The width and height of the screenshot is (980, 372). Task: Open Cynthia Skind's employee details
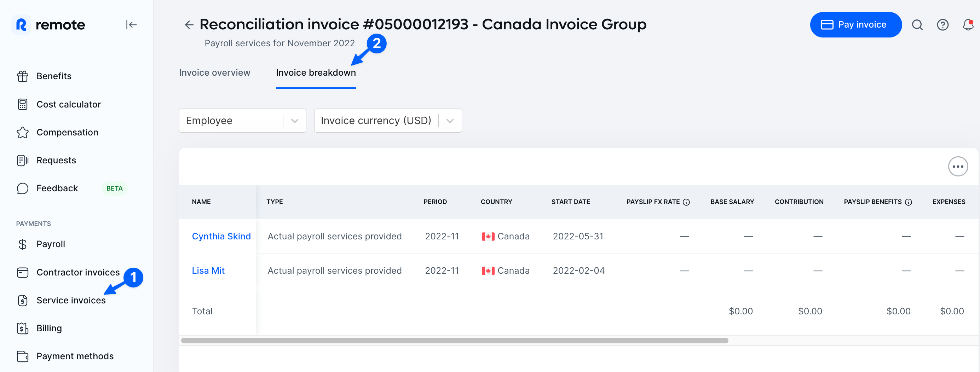click(221, 236)
